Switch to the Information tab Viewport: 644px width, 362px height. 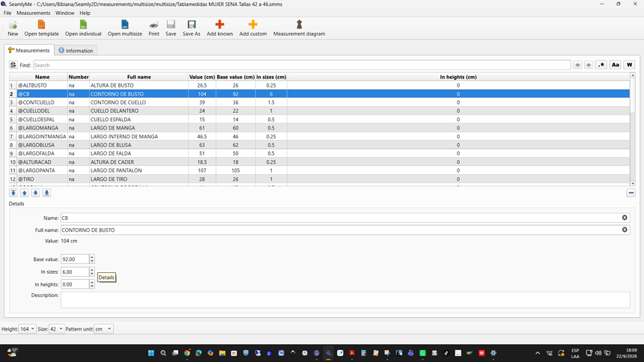[76, 50]
